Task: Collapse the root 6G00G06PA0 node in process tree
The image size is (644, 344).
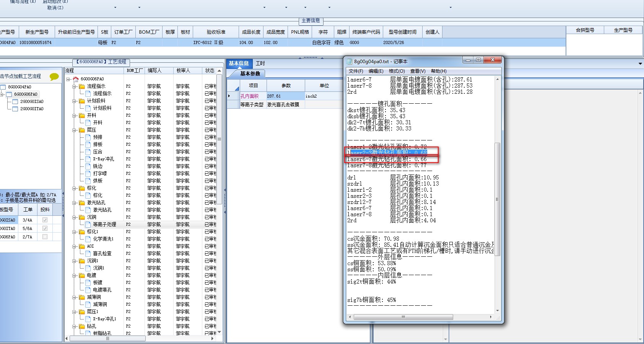Action: point(68,79)
